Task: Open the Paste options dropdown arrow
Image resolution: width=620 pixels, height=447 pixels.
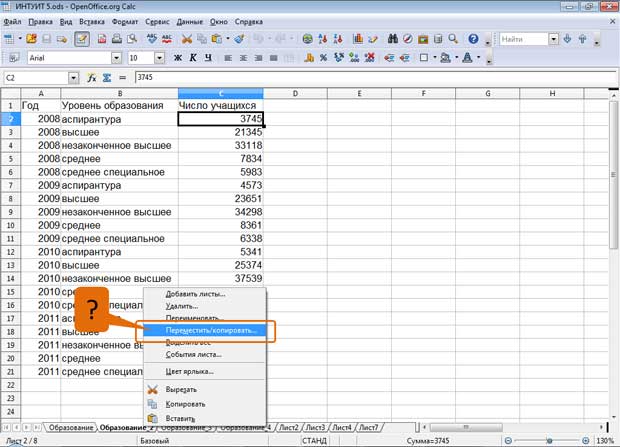Action: tap(227, 39)
